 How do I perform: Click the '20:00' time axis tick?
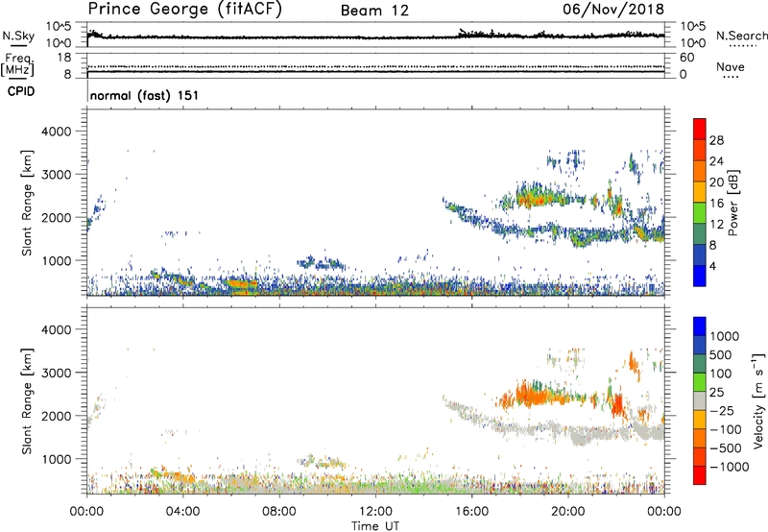(568, 512)
